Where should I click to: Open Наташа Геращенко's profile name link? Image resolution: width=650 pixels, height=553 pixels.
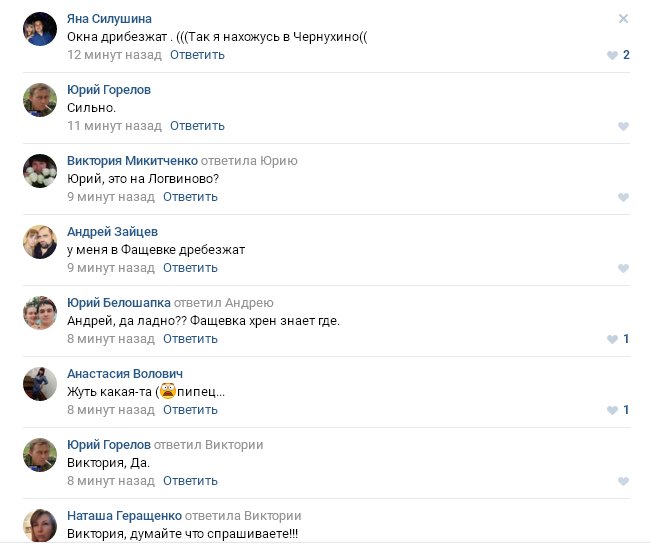point(124,516)
